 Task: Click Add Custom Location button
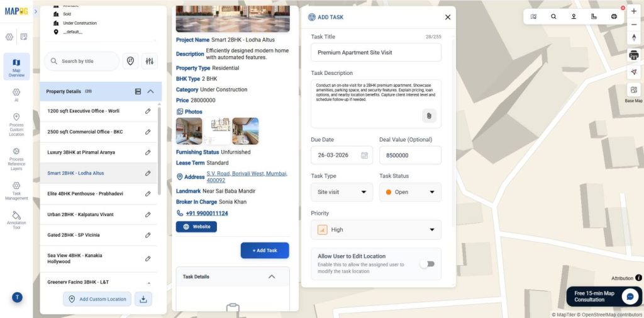pyautogui.click(x=97, y=299)
